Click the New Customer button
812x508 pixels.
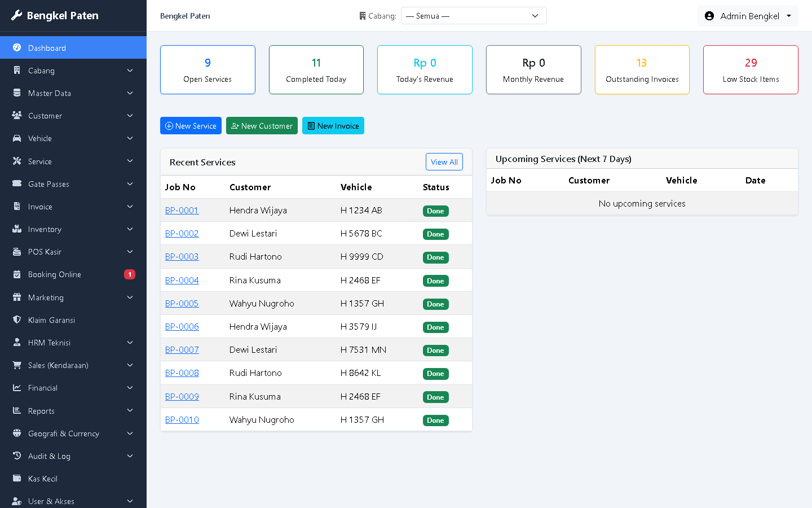point(262,126)
